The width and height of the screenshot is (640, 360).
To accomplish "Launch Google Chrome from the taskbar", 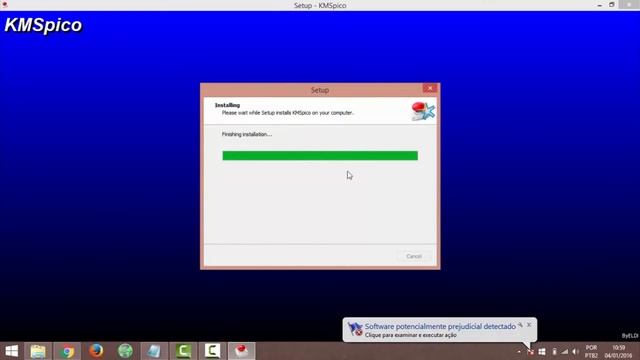I will [67, 351].
